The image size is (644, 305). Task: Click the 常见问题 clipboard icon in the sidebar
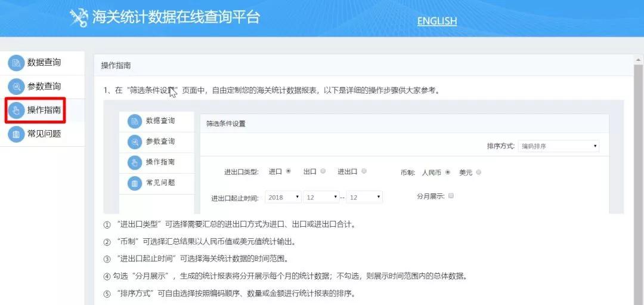pos(17,134)
